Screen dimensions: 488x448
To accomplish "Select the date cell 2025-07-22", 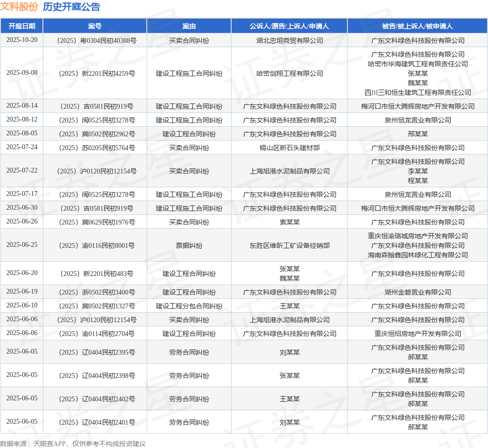I will 22,170.
